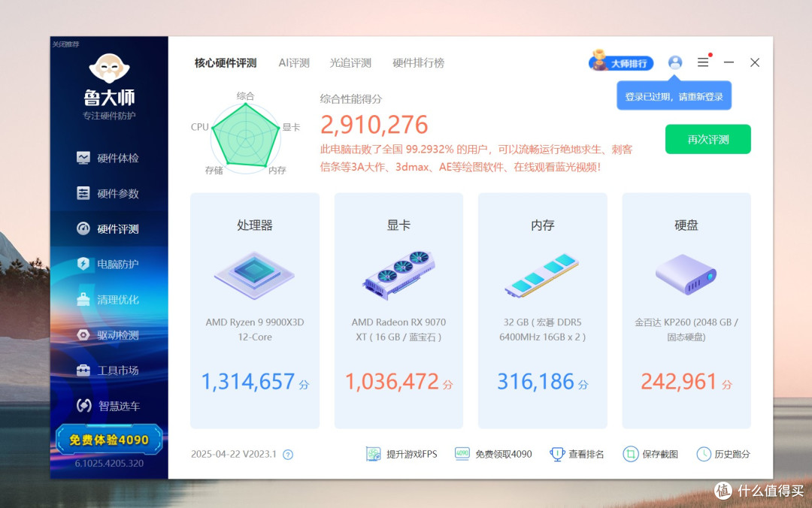Click the 处理器 CPU chip image
Viewport: 812px width, 508px height.
pos(254,275)
